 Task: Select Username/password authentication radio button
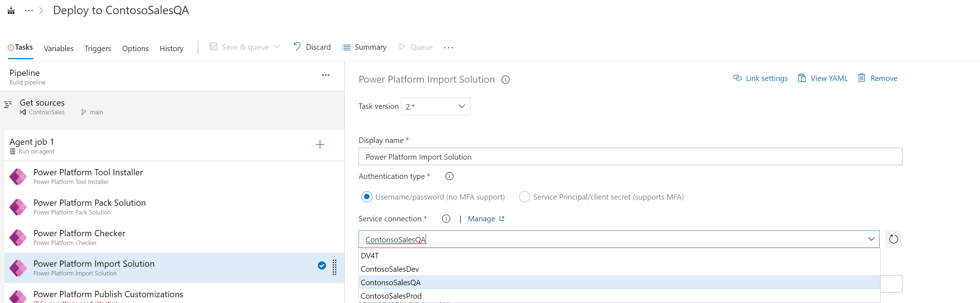click(367, 197)
